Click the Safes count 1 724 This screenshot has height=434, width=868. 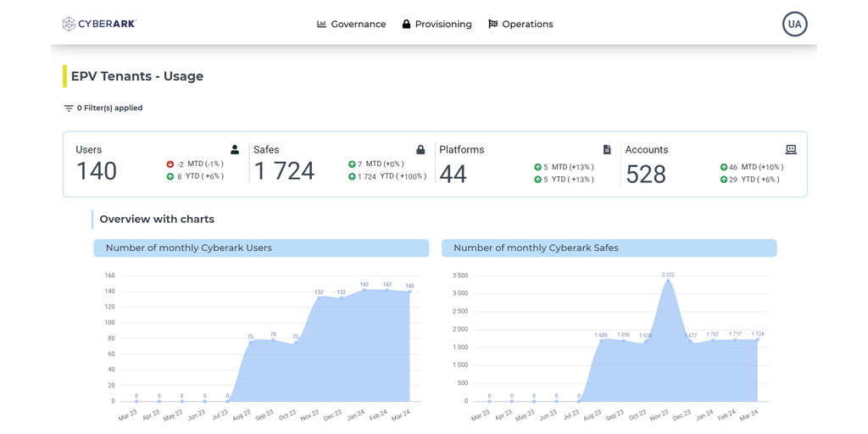(284, 171)
